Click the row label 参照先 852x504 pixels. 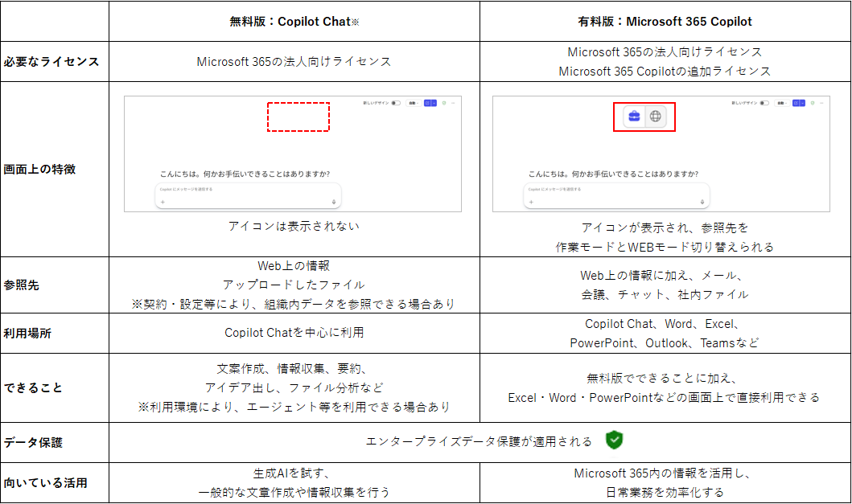click(21, 285)
